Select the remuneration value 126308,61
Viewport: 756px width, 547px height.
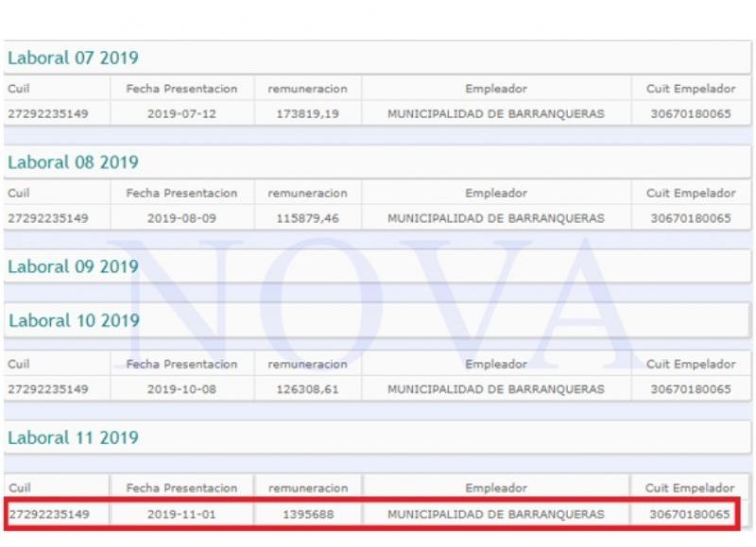click(308, 389)
